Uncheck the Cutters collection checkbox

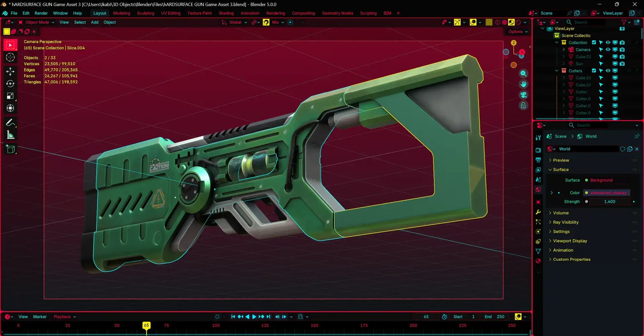[594, 70]
